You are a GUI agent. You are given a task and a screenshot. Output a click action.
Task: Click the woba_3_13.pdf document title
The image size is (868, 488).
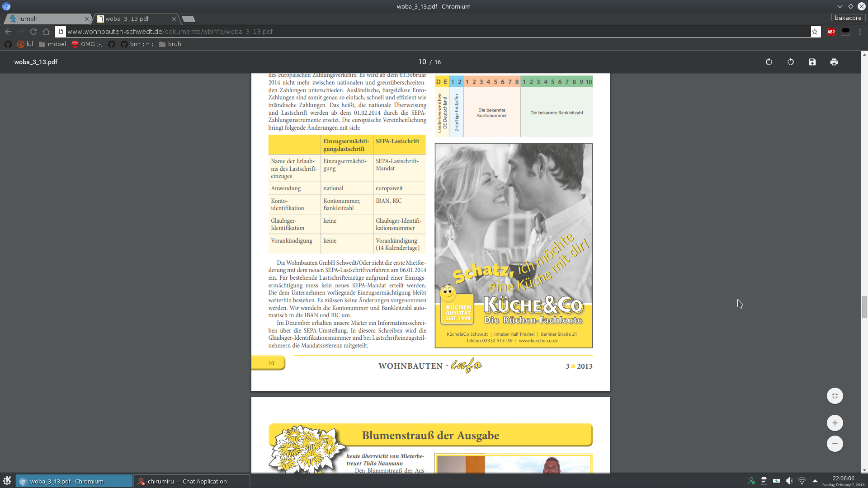pos(36,62)
